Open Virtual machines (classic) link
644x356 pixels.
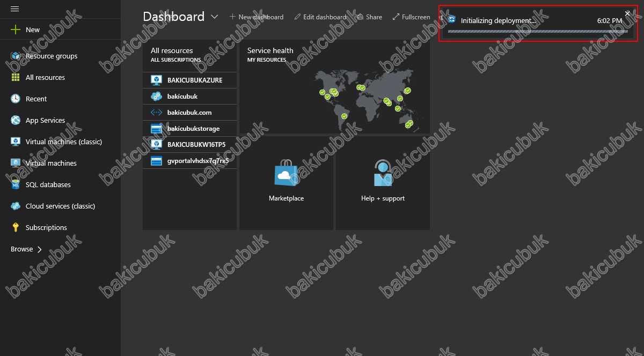[x=64, y=142]
